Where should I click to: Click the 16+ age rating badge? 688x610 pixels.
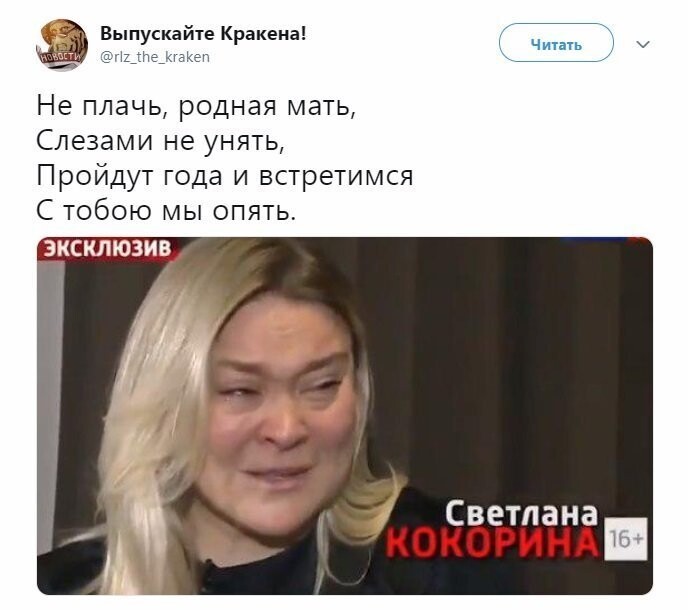[626, 538]
